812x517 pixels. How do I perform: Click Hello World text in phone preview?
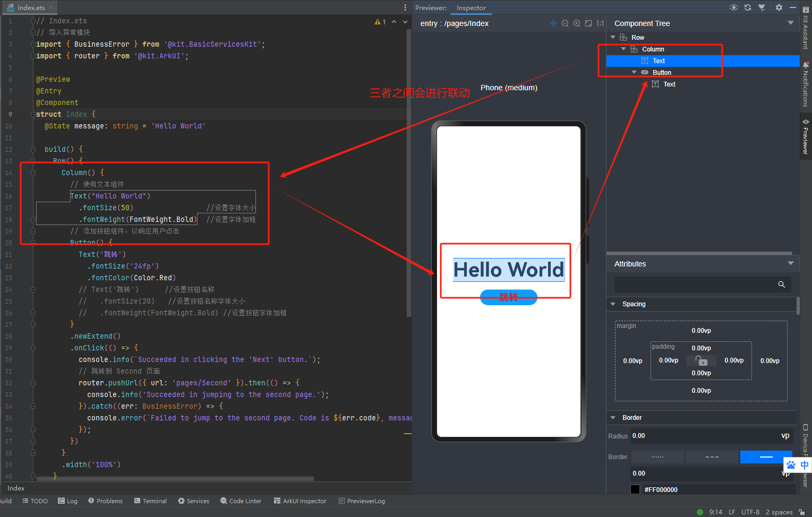click(509, 270)
